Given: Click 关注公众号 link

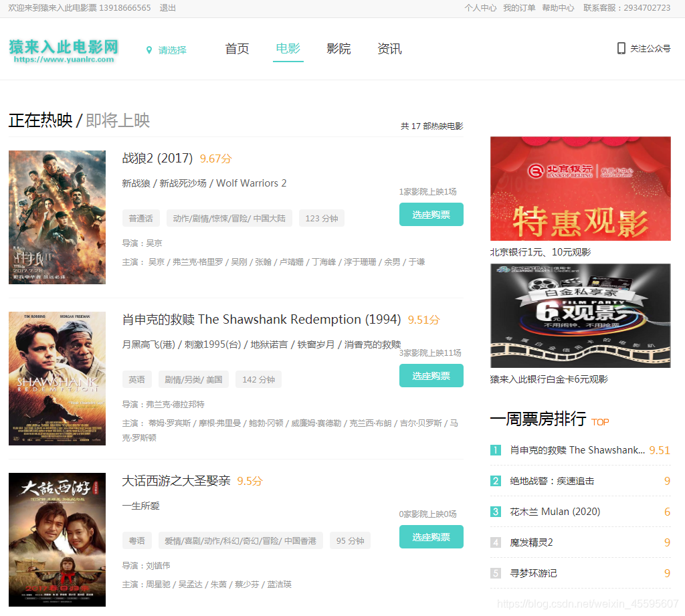Looking at the screenshot, I should click(650, 49).
